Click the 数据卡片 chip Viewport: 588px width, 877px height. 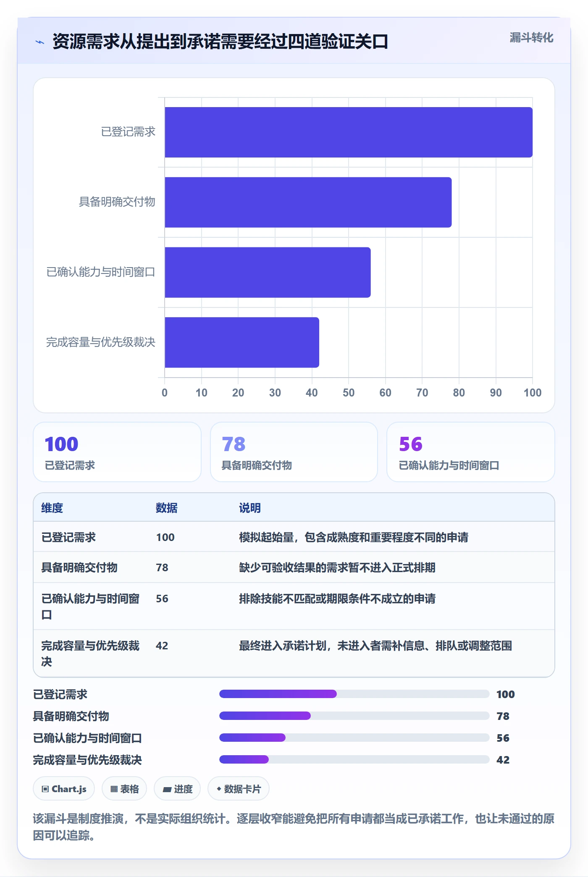[x=239, y=789]
